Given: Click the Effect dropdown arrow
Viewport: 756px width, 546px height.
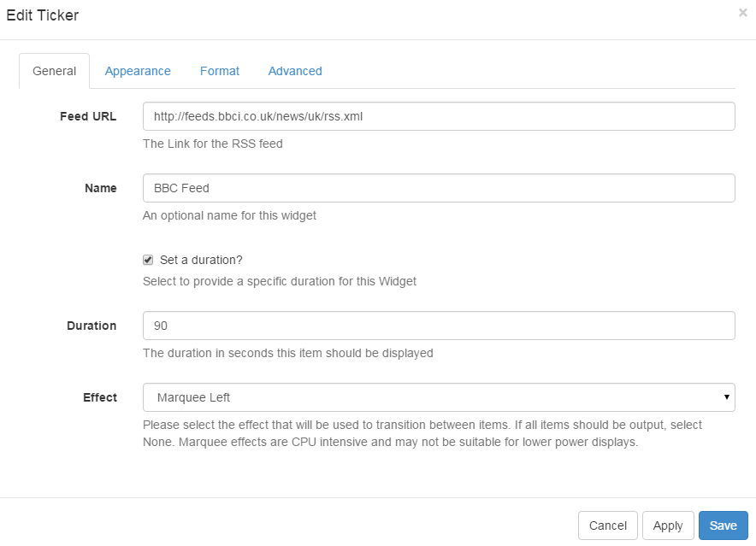Looking at the screenshot, I should [x=726, y=397].
